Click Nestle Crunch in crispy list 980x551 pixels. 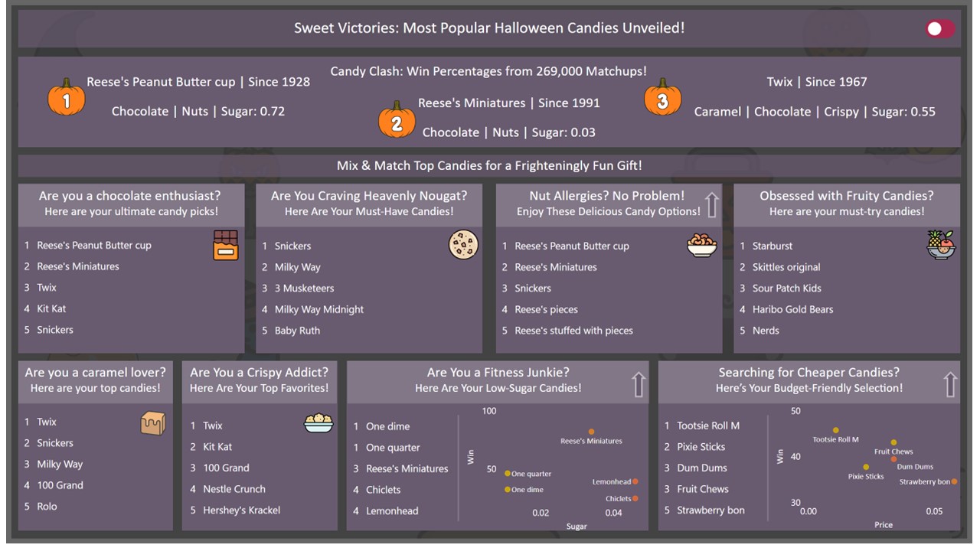234,489
